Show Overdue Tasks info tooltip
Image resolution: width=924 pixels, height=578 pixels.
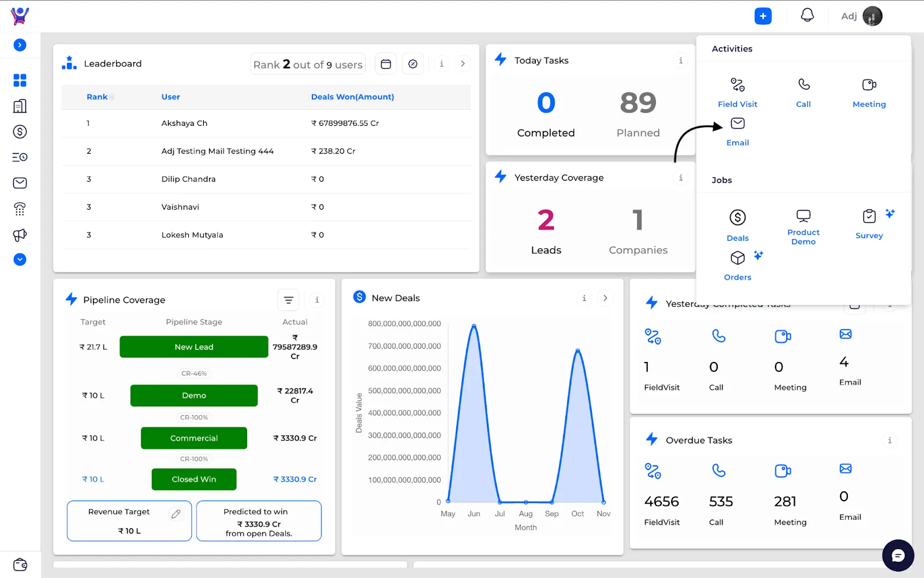click(889, 441)
